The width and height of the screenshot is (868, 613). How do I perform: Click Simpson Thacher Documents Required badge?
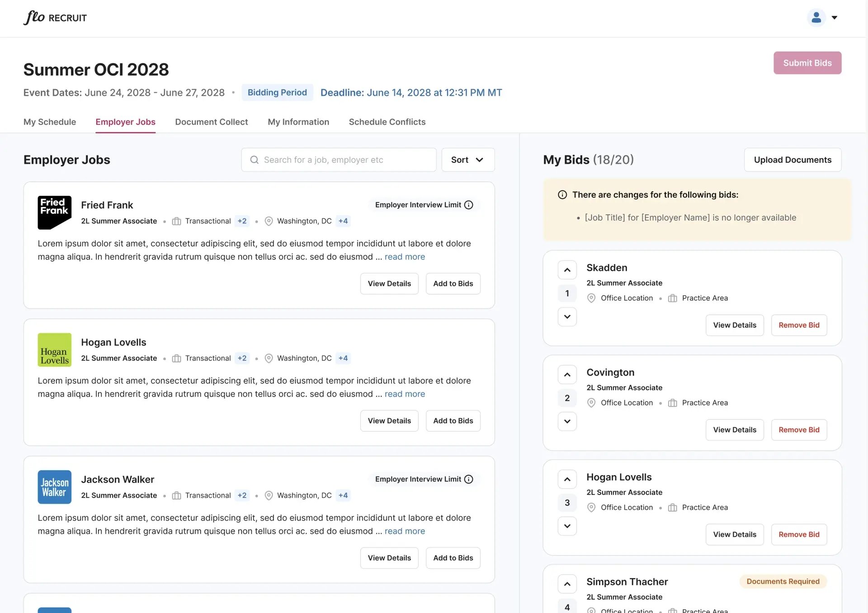(783, 581)
